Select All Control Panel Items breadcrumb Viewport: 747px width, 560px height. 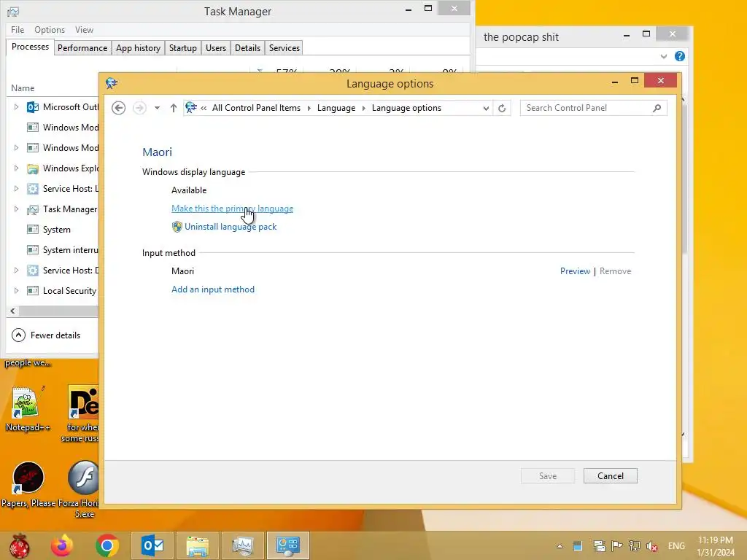pos(256,108)
